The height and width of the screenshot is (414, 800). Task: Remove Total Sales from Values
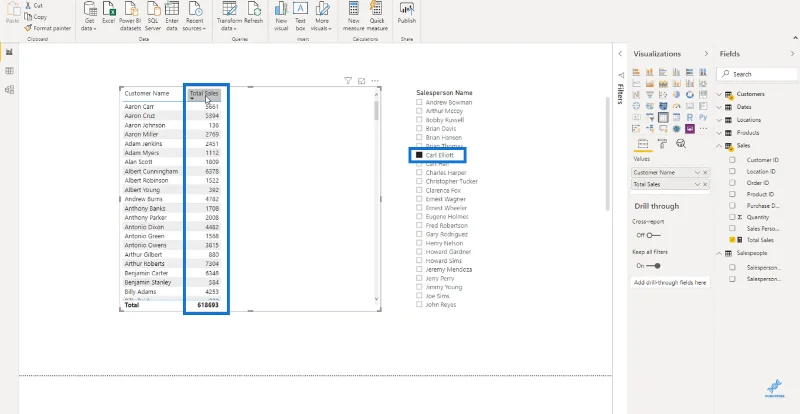click(x=705, y=184)
